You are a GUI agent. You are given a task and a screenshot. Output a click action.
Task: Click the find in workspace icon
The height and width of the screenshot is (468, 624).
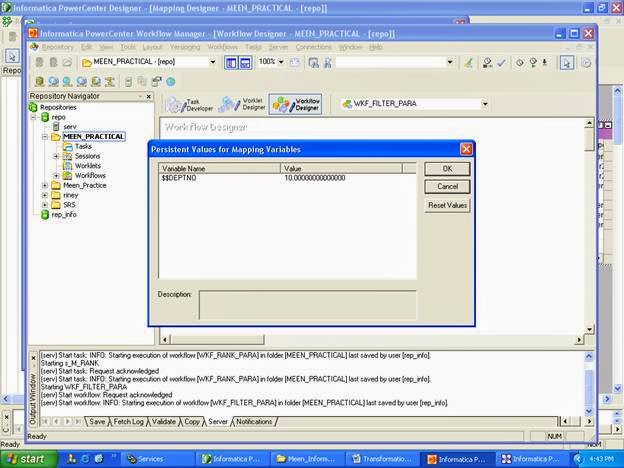(x=314, y=62)
